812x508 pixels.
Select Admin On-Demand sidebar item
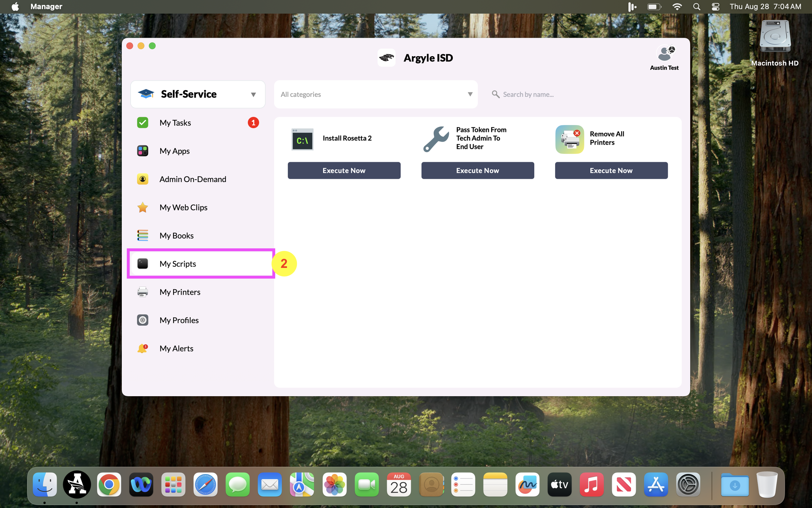[192, 179]
